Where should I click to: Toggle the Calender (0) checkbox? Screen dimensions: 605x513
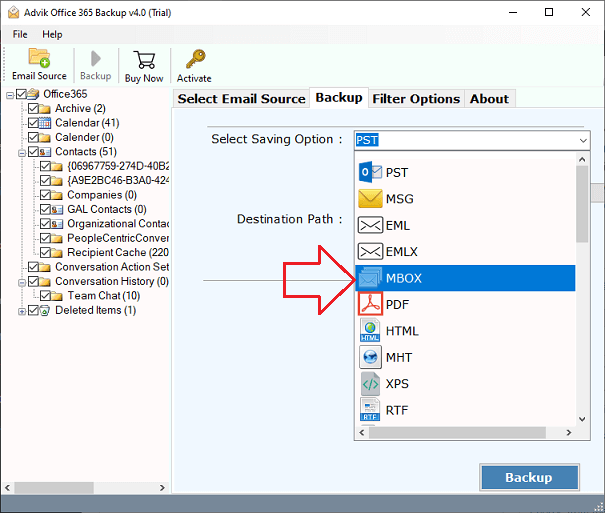[33, 137]
